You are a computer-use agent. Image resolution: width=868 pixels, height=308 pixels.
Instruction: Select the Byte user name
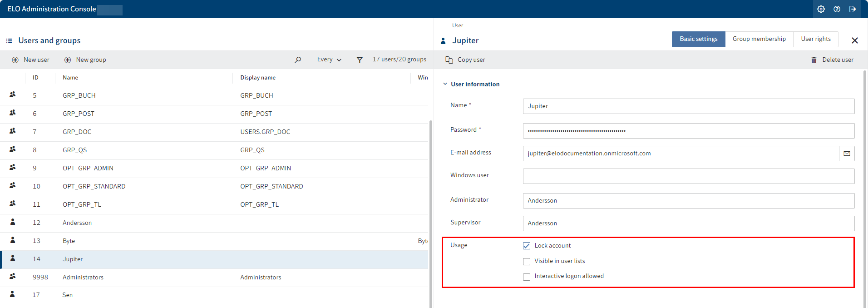(69, 241)
